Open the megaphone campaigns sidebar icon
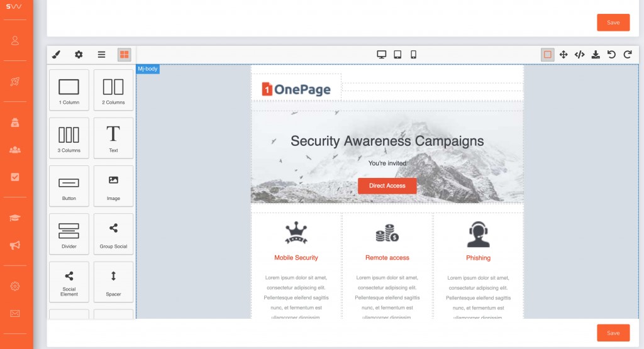This screenshot has width=644, height=349. click(x=15, y=245)
